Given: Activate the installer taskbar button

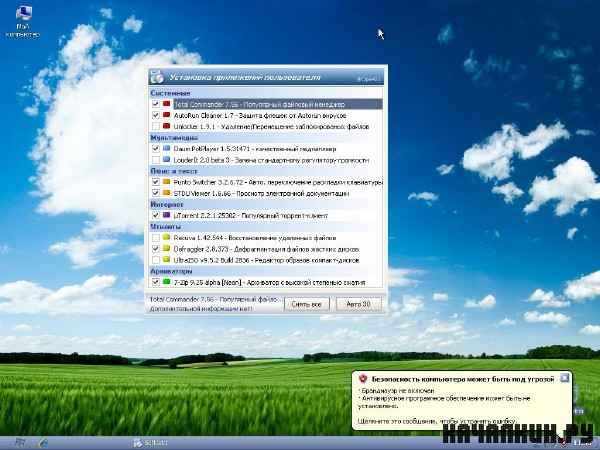Looking at the screenshot, I should click(x=150, y=443).
